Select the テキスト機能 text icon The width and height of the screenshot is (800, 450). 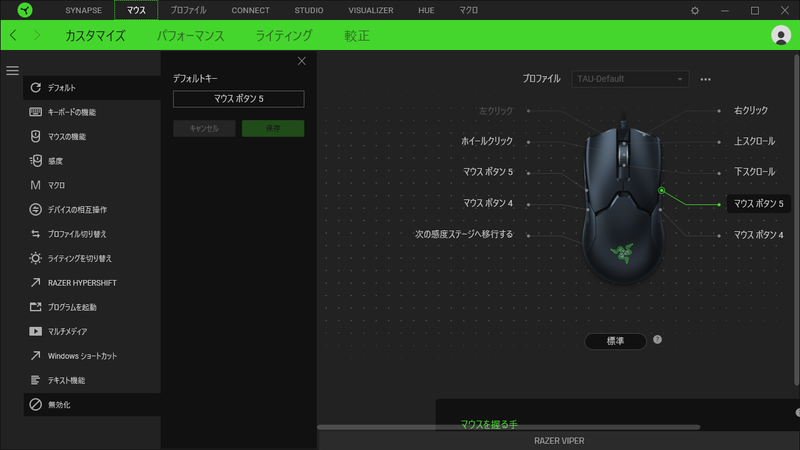click(x=35, y=380)
